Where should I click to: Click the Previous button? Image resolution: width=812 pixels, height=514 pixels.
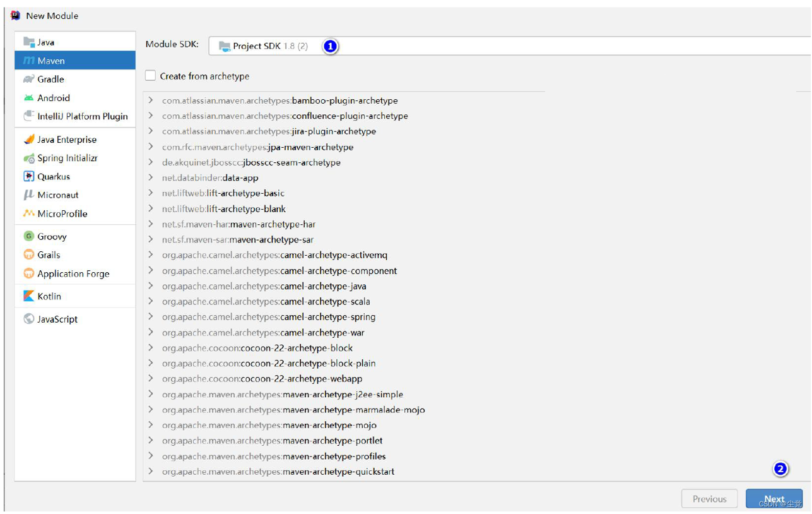tap(709, 498)
